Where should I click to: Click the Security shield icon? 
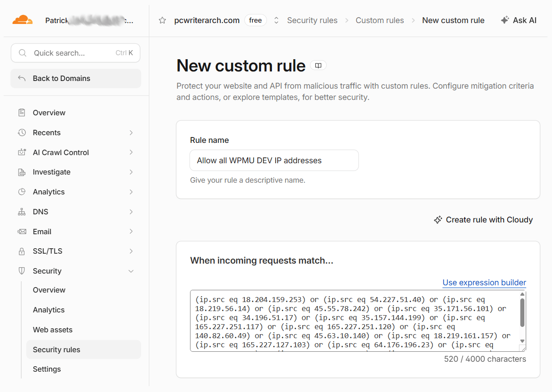pos(22,271)
